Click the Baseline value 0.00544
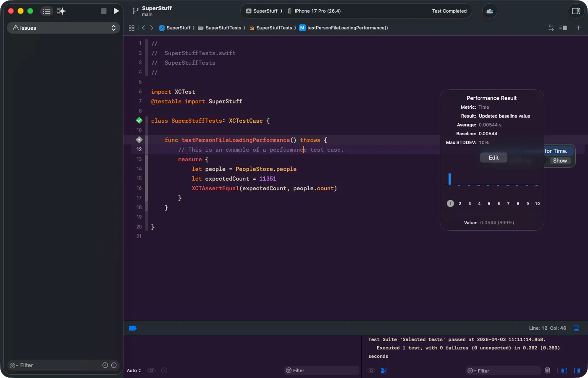 [x=488, y=134]
